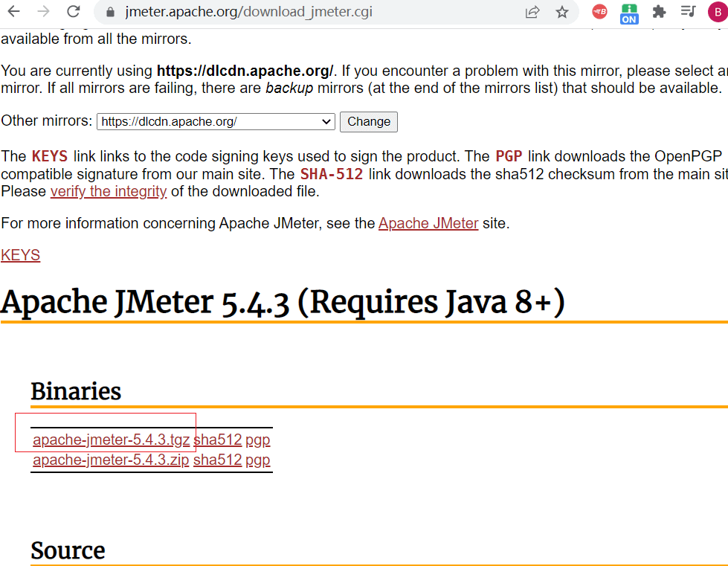Open the KEYS link
The image size is (728, 566).
tap(20, 255)
